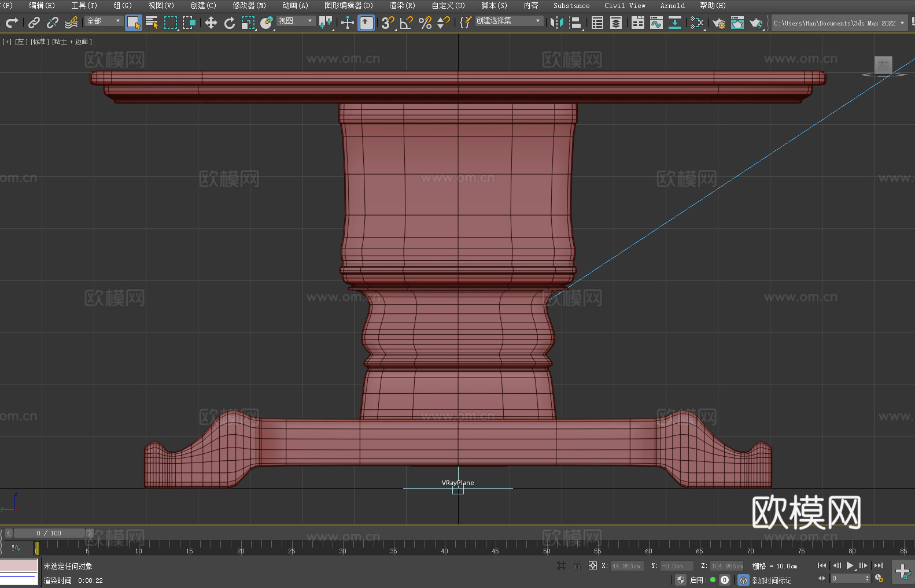Screen dimensions: 915x588
Task: Open the Select by Name list
Action: pos(152,23)
